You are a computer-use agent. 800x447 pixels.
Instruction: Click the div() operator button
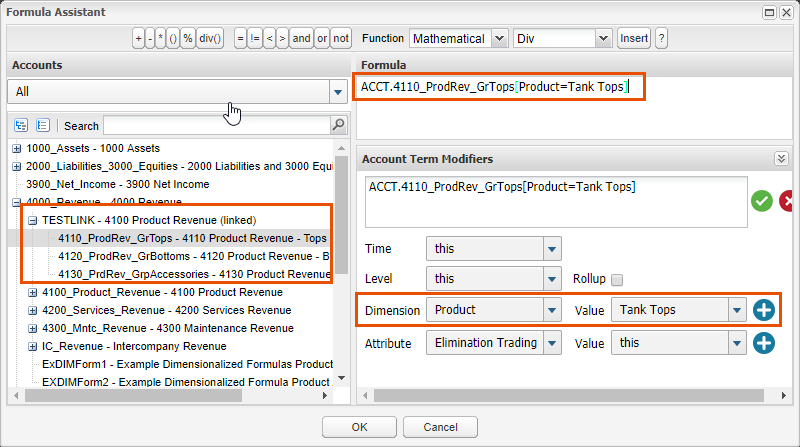click(210, 38)
